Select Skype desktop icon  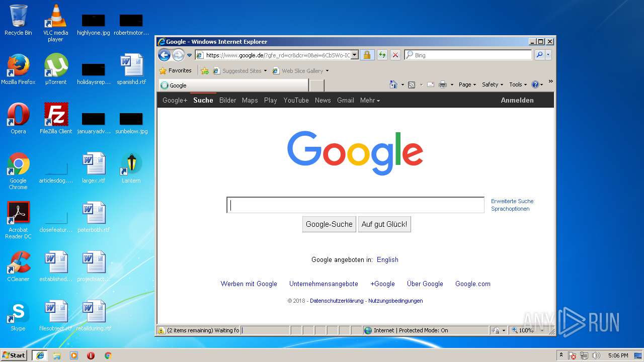[x=18, y=316]
